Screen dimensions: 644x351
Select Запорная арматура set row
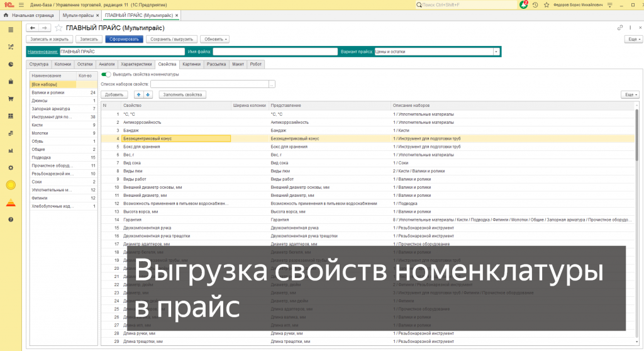coord(64,109)
